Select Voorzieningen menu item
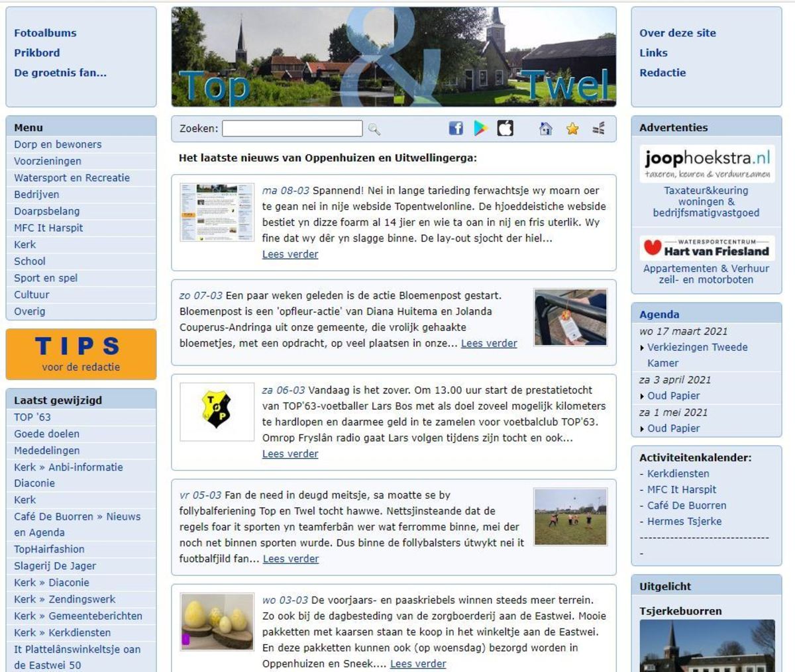Screen dimensions: 795x672 click(x=48, y=161)
